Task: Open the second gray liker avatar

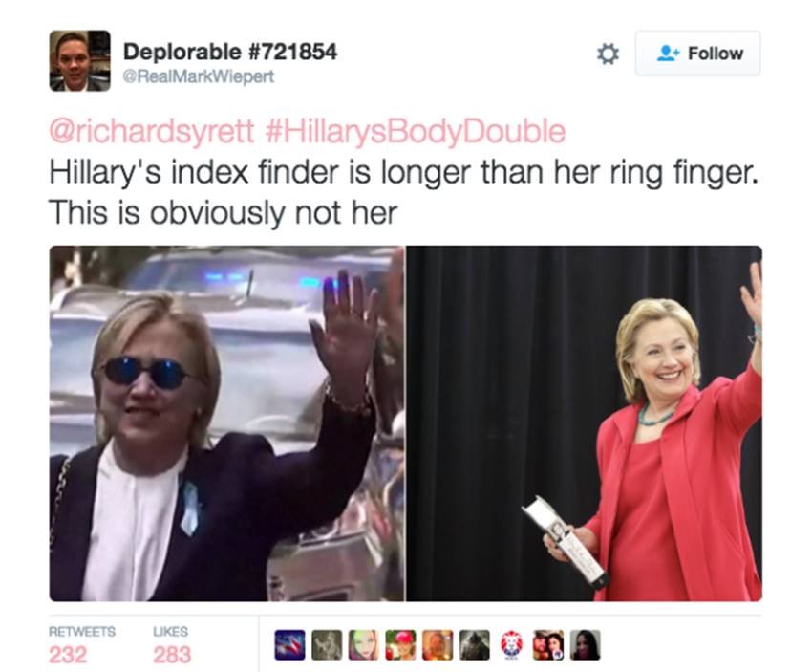Action: coord(327,645)
